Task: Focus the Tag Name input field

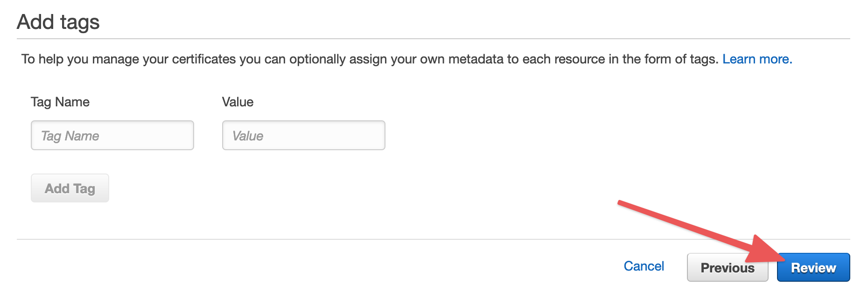Action: (x=112, y=135)
